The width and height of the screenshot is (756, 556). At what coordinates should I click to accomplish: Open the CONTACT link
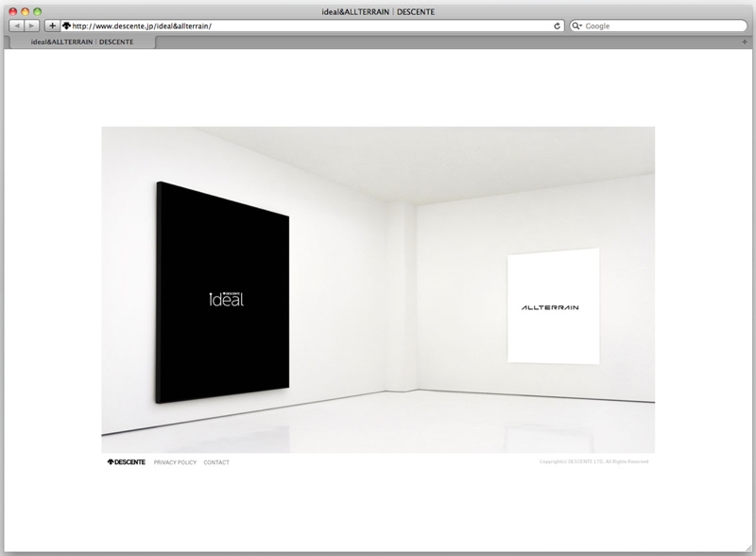(216, 462)
